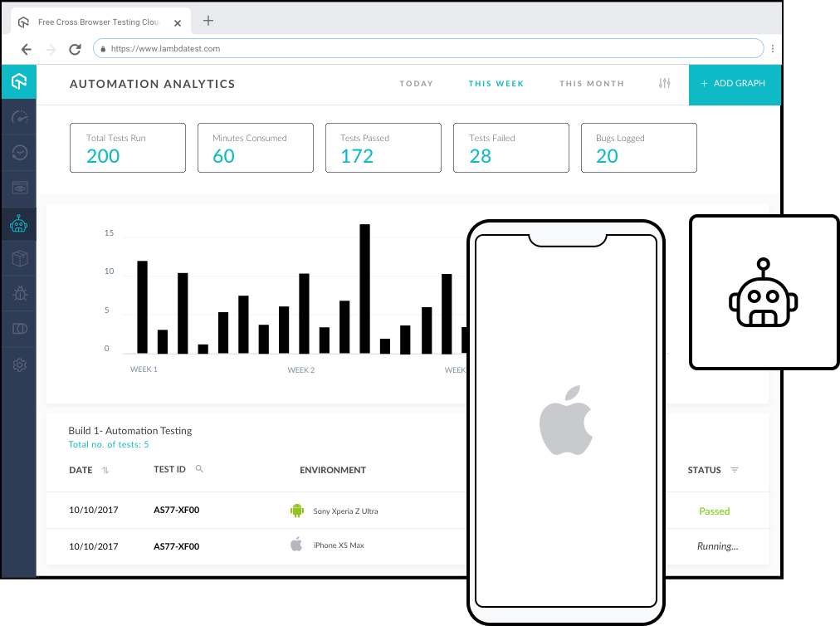The height and width of the screenshot is (626, 840).
Task: Open the bug tracker icon in sidebar
Action: 18,293
